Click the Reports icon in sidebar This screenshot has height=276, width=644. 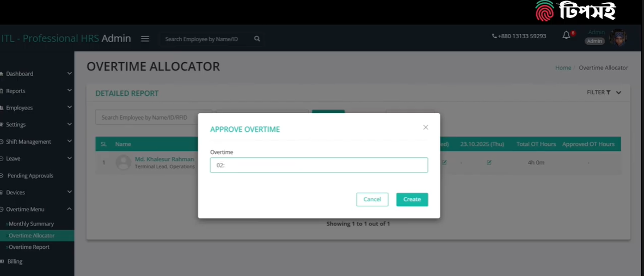click(2, 91)
